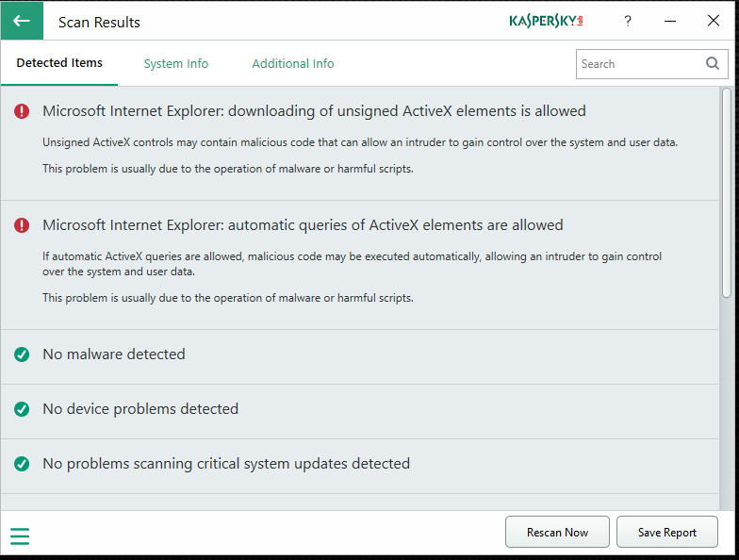739x560 pixels.
Task: Click the Kaspersky logo
Action: click(546, 21)
